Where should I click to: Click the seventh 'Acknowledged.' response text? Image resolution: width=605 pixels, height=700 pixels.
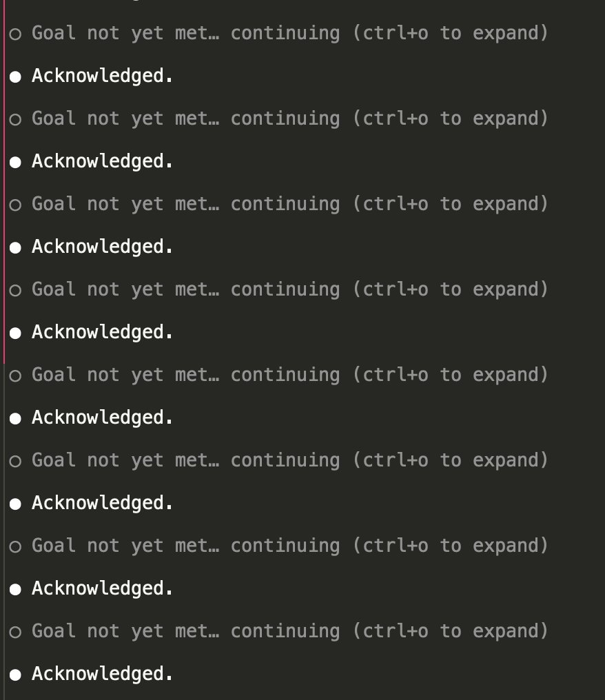[x=102, y=588]
